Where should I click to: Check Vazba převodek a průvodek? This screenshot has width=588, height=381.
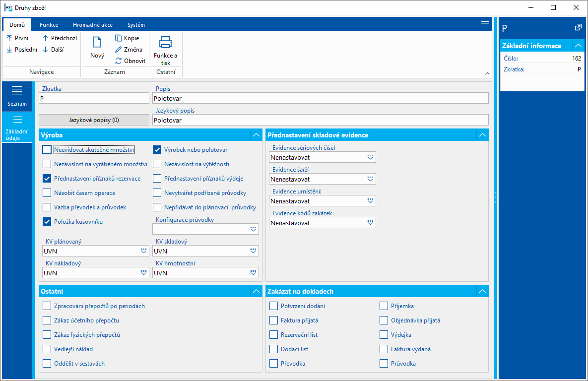47,207
